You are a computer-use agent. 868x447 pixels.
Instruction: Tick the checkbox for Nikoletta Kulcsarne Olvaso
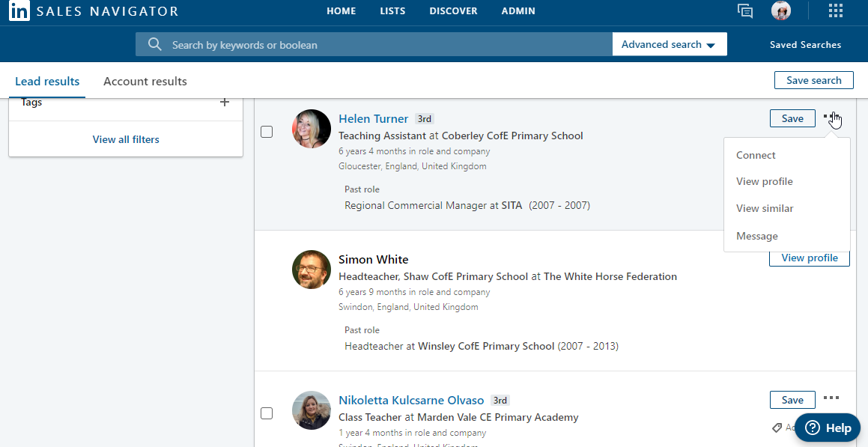point(267,413)
